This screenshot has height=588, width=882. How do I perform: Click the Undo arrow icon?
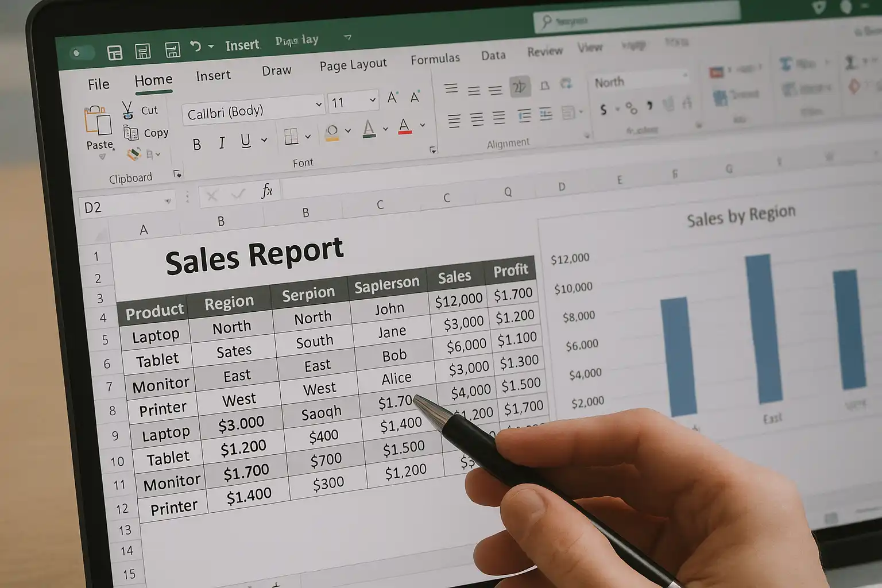click(196, 46)
